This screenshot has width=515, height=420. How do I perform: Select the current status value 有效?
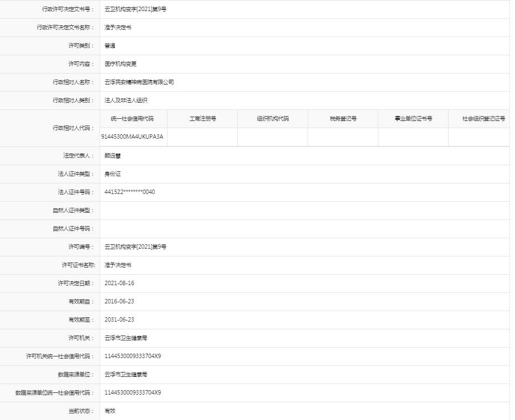click(107, 411)
